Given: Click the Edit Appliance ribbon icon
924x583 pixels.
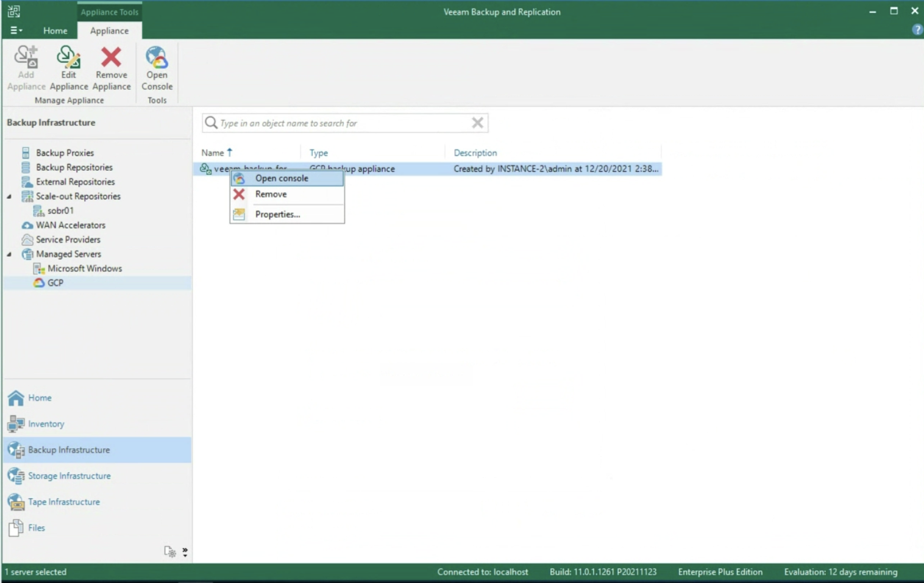Looking at the screenshot, I should pyautogui.click(x=68, y=57).
